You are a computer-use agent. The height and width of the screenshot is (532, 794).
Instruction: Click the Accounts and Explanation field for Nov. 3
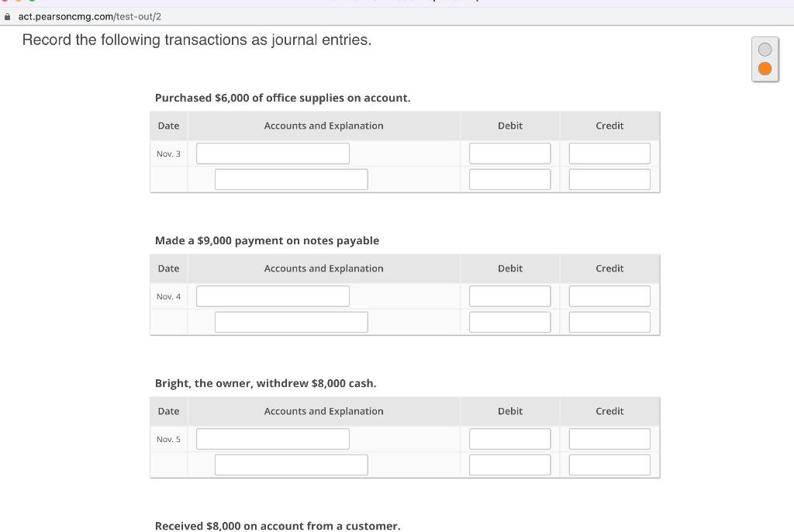pos(272,153)
